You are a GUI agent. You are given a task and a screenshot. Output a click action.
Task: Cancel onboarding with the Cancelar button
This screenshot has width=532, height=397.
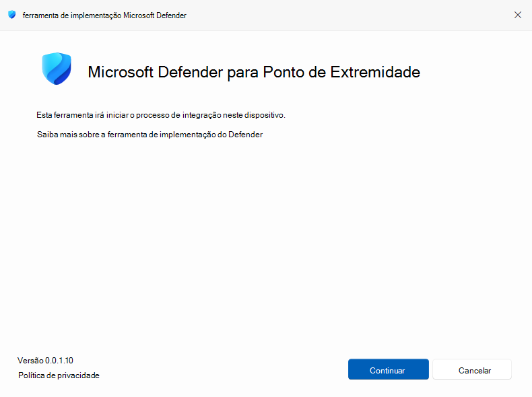(x=472, y=369)
